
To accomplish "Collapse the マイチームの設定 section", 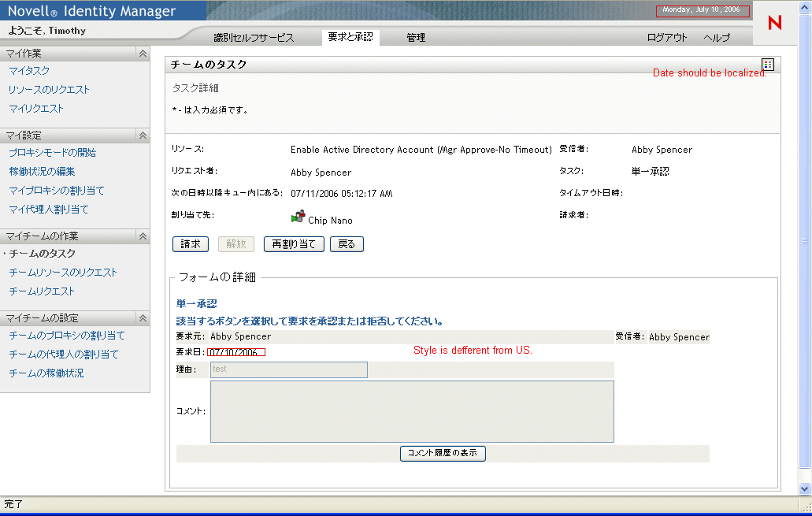I will pyautogui.click(x=143, y=318).
